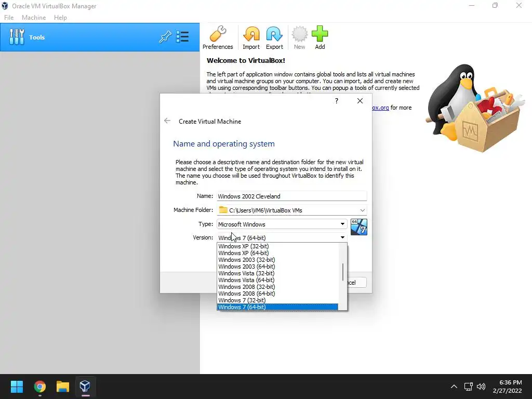Select Windows 2008 (32-bit) entry
The width and height of the screenshot is (532, 399).
(277, 287)
